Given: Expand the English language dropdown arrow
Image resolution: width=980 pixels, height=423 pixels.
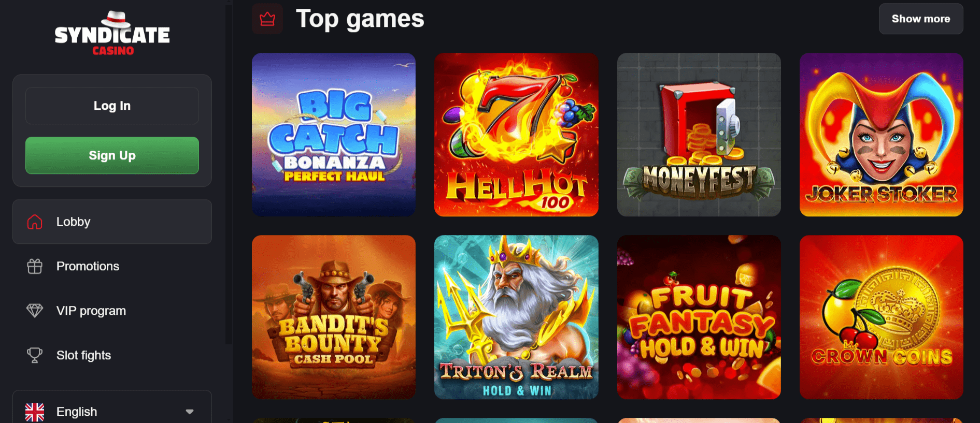Looking at the screenshot, I should point(190,412).
